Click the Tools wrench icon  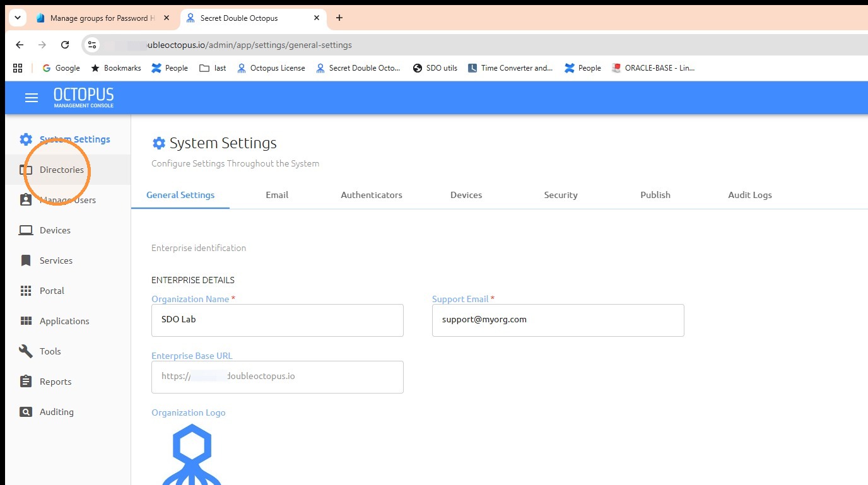point(26,351)
